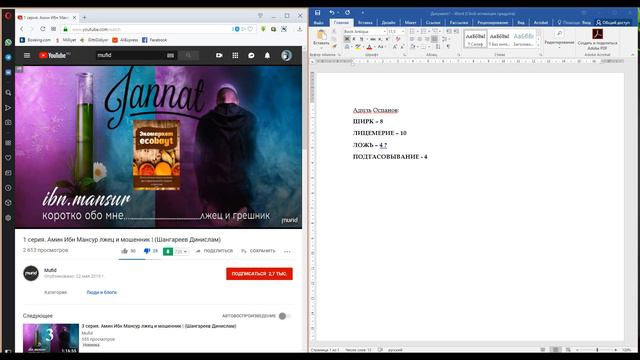Open the Mufid channel name link
Image resolution: width=640 pixels, height=360 pixels.
(50, 270)
